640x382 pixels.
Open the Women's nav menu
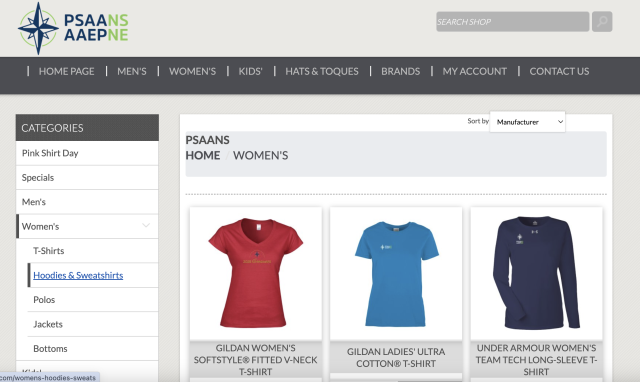pyautogui.click(x=192, y=71)
